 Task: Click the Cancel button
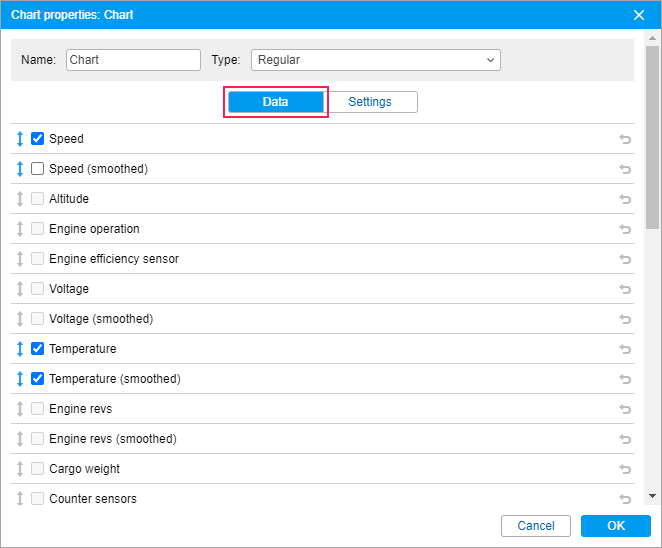(x=536, y=526)
